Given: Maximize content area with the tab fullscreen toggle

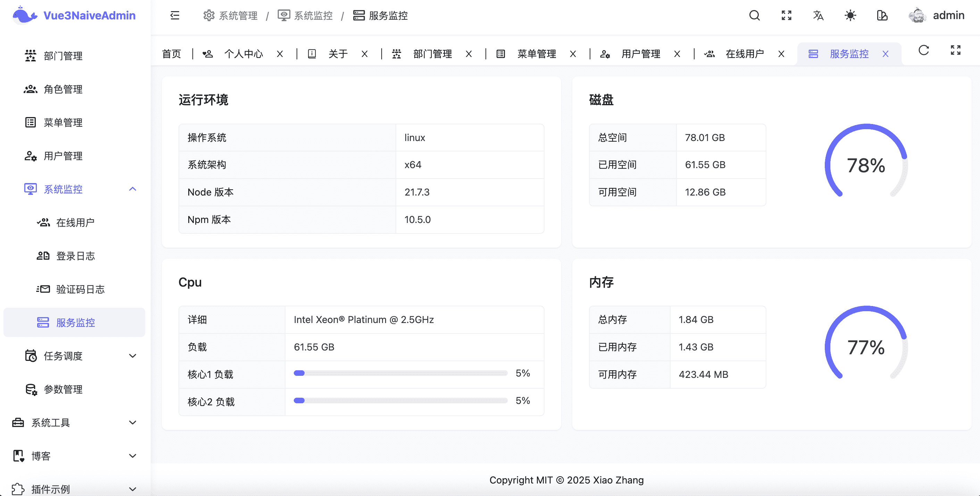Looking at the screenshot, I should (x=956, y=50).
